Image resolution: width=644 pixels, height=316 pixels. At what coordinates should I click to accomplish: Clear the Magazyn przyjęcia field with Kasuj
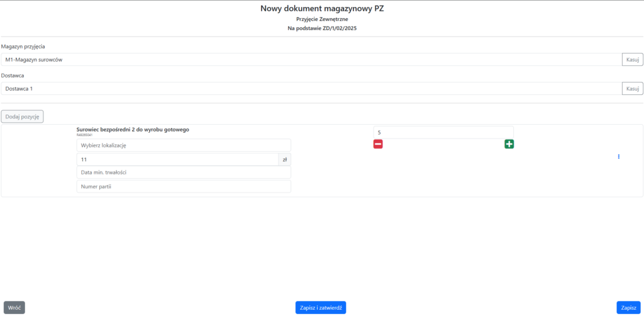point(632,60)
